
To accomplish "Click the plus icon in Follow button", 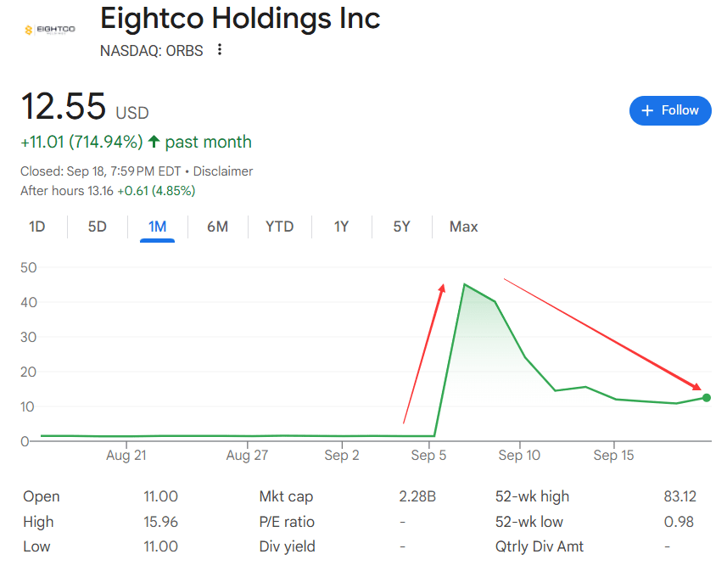I will [647, 110].
